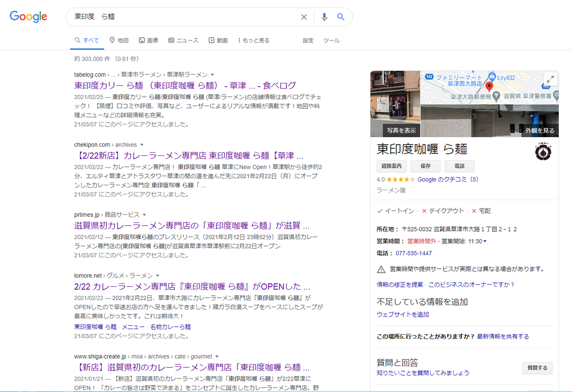Click the 東印度咖喱 ら麺 sitelink under lomore result

pyautogui.click(x=95, y=327)
